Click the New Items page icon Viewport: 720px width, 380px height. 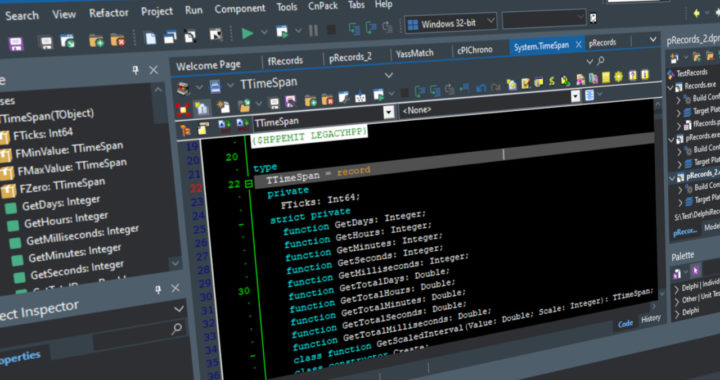tap(151, 38)
